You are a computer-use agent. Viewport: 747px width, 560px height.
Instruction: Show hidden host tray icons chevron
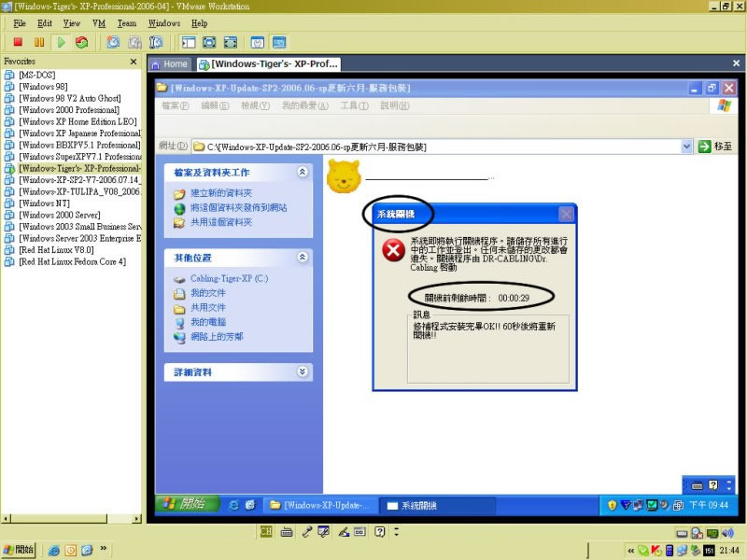pyautogui.click(x=631, y=551)
